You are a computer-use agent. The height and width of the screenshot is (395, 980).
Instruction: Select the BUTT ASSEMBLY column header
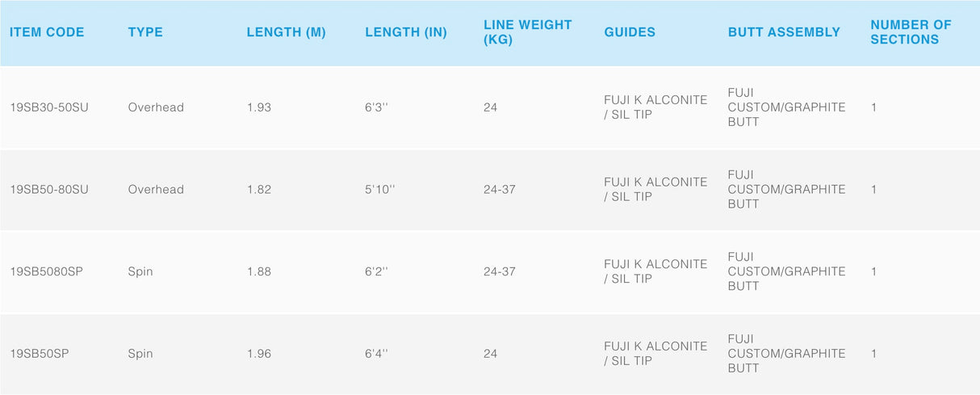784,32
